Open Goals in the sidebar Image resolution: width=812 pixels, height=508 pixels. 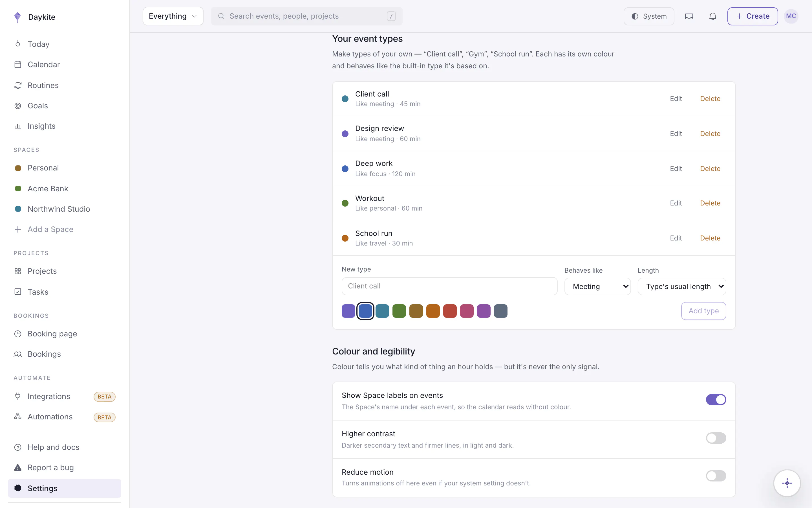64,106
